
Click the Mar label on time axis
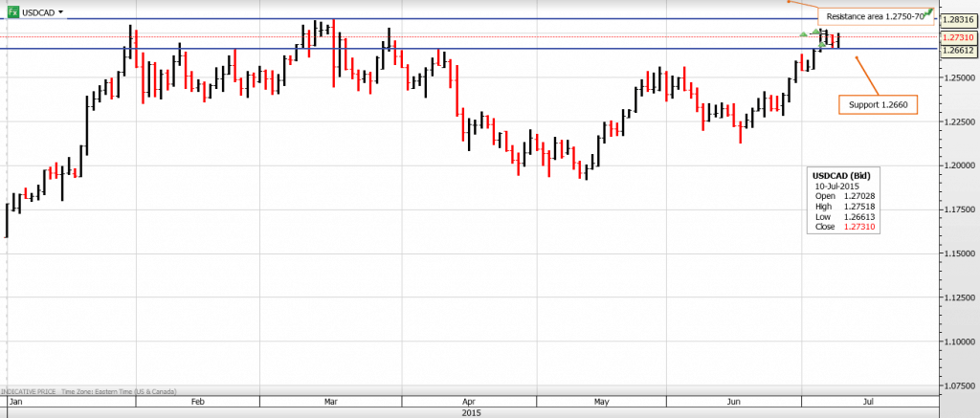click(330, 404)
